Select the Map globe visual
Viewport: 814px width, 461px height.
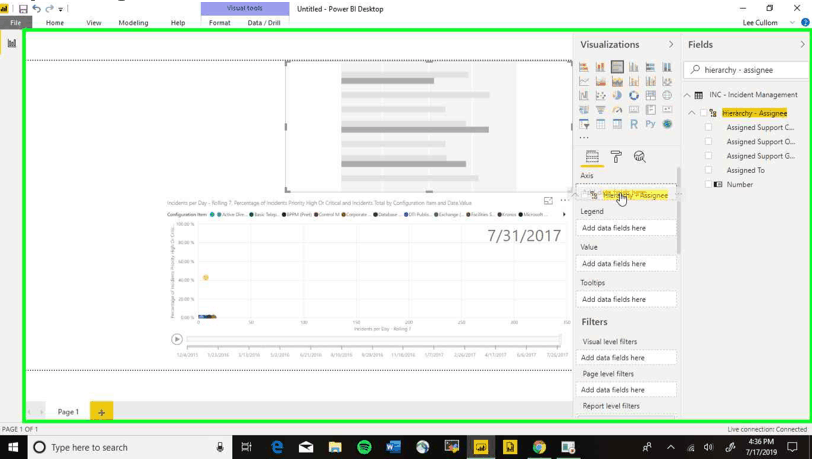pyautogui.click(x=667, y=96)
